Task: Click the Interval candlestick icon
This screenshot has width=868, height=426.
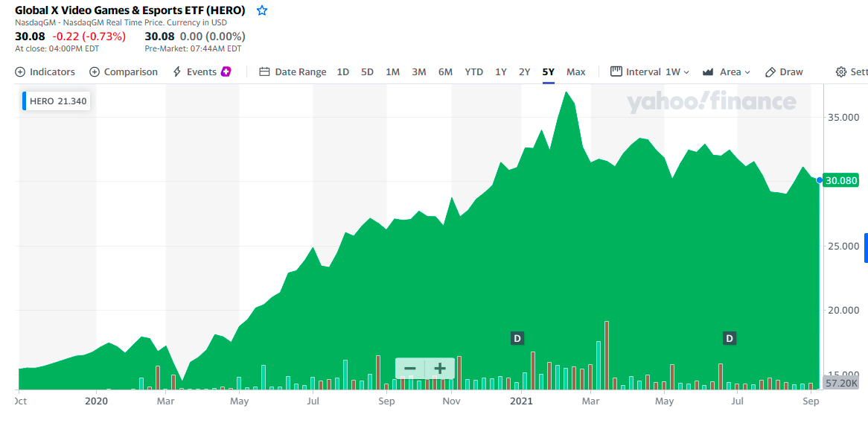Action: click(x=616, y=71)
